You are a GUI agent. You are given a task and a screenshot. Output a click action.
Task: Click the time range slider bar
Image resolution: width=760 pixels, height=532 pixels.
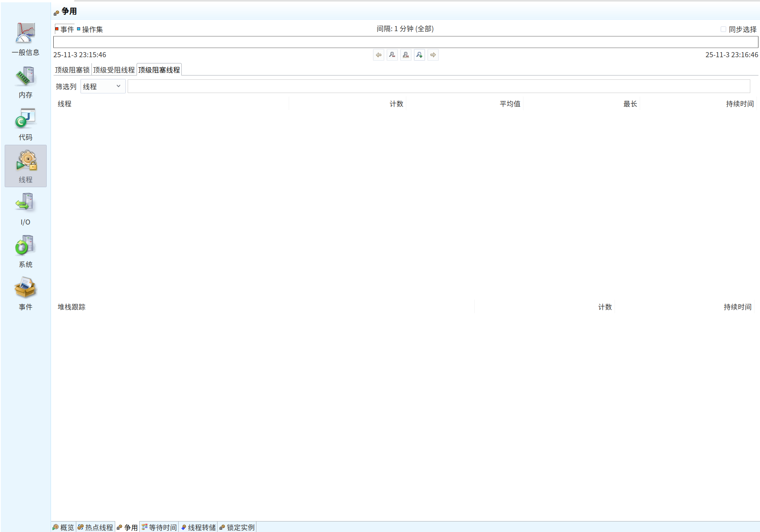(x=405, y=42)
